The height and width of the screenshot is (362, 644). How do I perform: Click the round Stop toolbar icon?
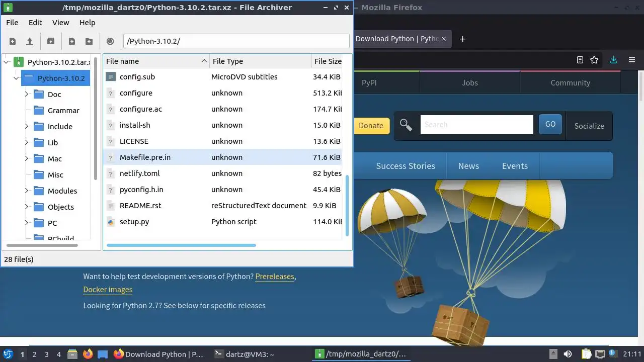[110, 41]
